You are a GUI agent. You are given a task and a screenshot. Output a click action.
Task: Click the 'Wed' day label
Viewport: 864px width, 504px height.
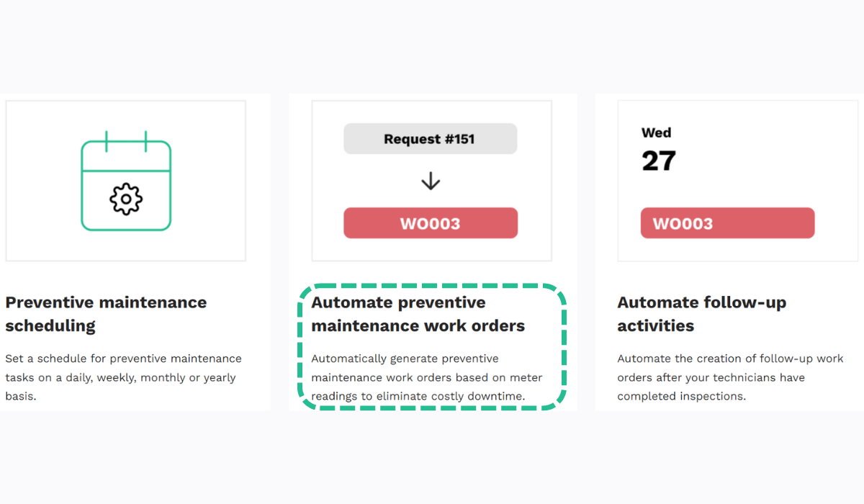(656, 132)
